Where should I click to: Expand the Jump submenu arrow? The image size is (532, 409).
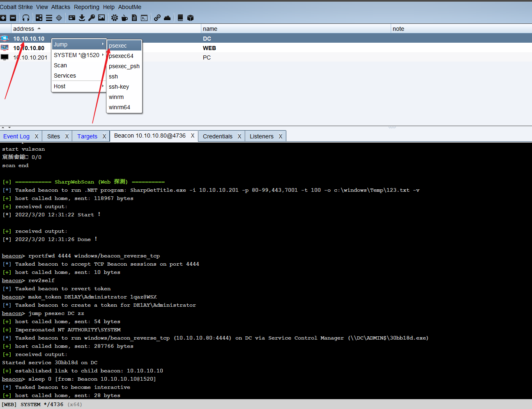(x=103, y=44)
